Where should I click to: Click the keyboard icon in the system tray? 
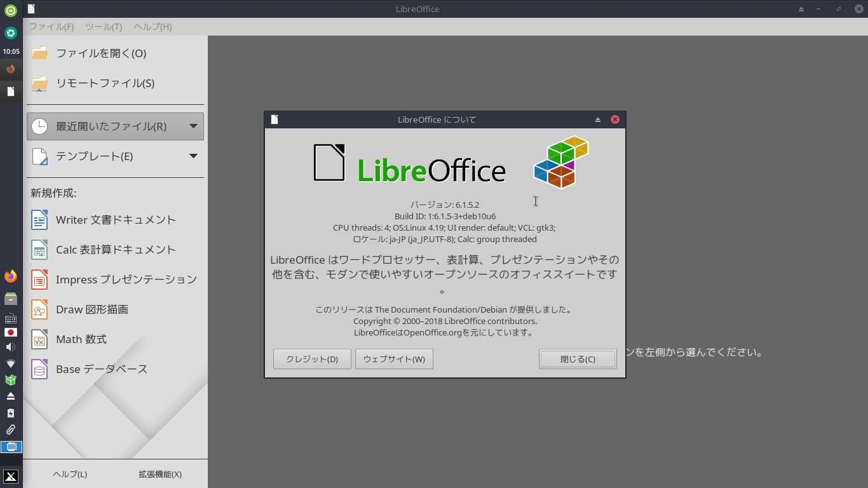click(11, 318)
